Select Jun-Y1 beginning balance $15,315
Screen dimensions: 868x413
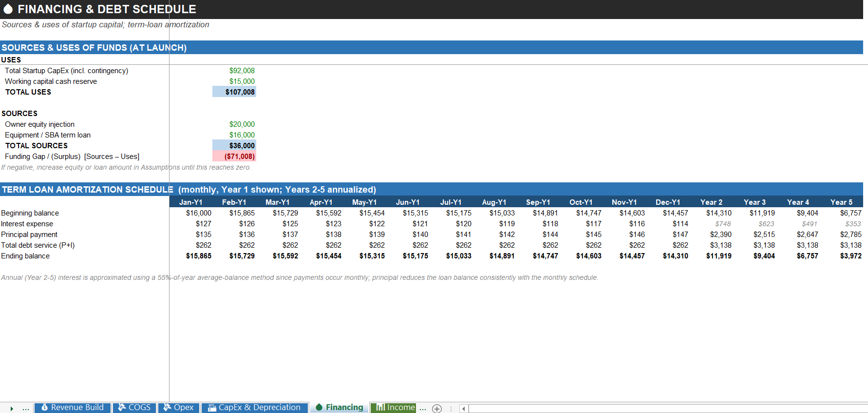(415, 213)
